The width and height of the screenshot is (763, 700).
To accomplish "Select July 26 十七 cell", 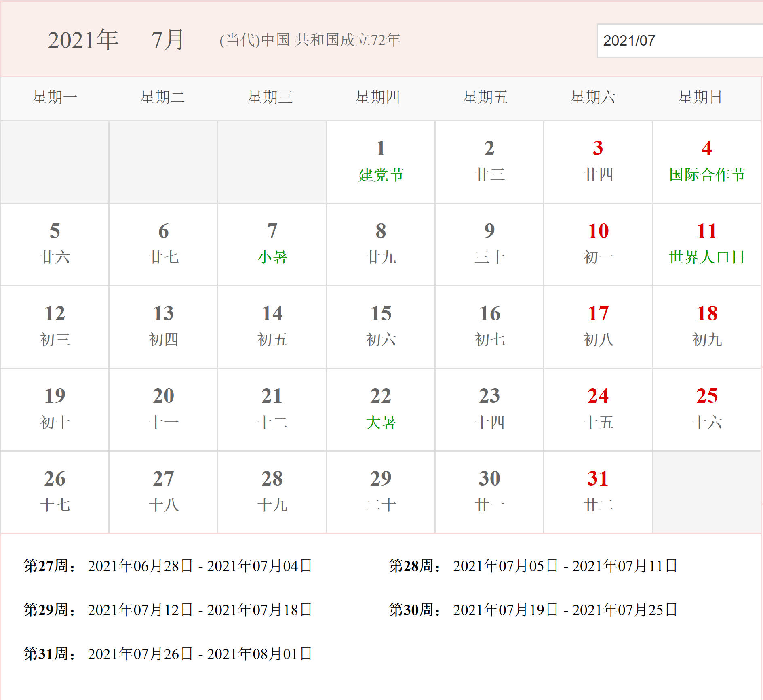I will (x=55, y=492).
